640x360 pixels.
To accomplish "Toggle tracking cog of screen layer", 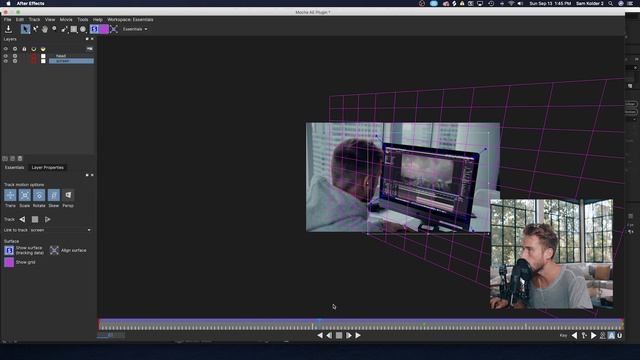I will pos(15,61).
